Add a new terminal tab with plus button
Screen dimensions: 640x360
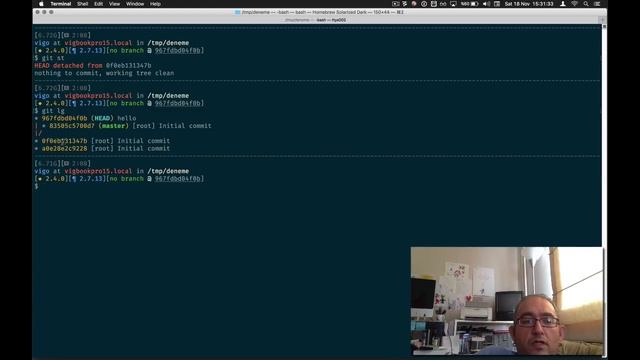(x=603, y=20)
